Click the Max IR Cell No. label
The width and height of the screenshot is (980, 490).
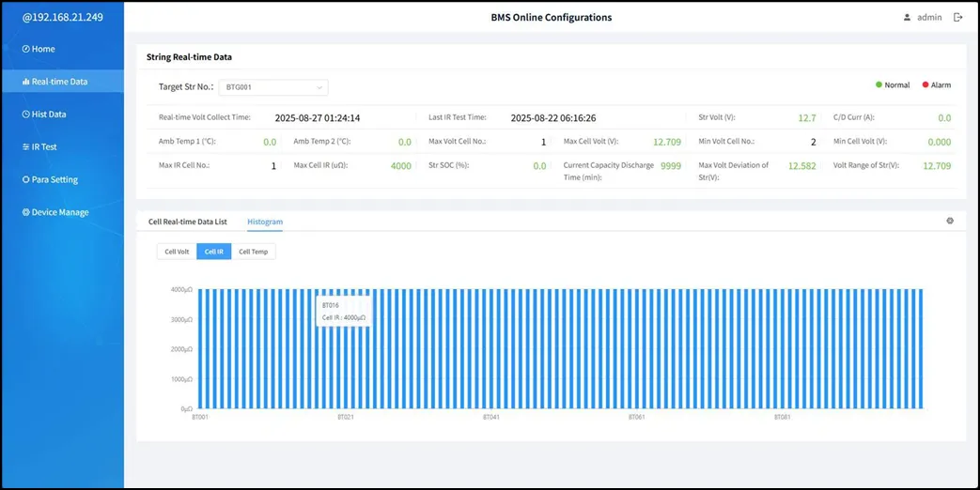184,165
